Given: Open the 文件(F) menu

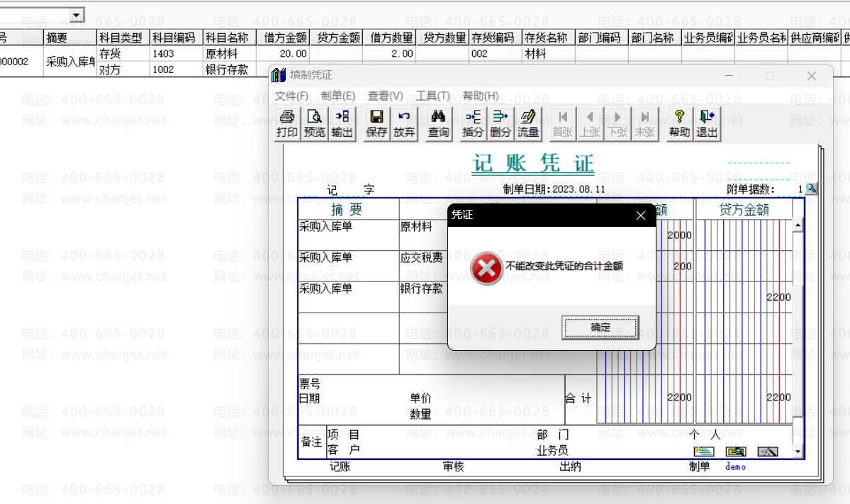Looking at the screenshot, I should click(291, 96).
